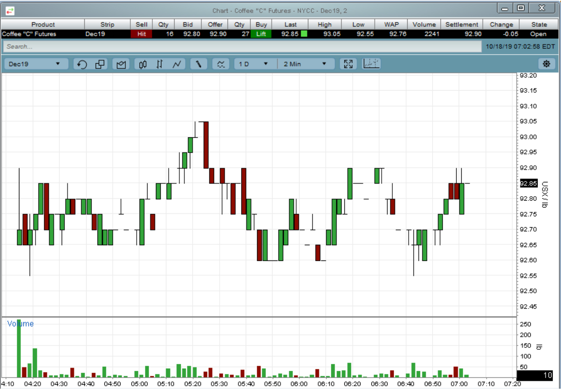561x392 pixels.
Task: Click the red Hit sell button
Action: pos(141,34)
